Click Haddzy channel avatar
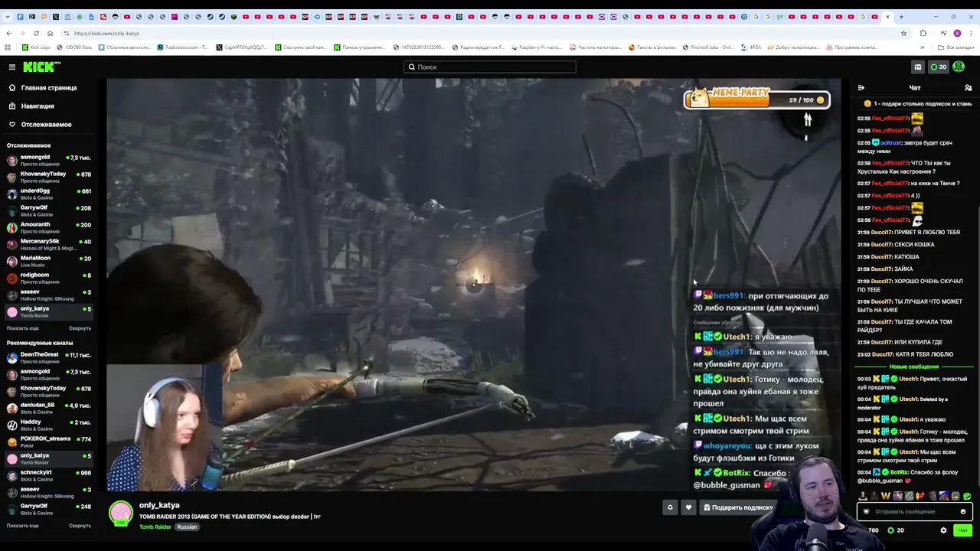The image size is (980, 551). point(12,425)
